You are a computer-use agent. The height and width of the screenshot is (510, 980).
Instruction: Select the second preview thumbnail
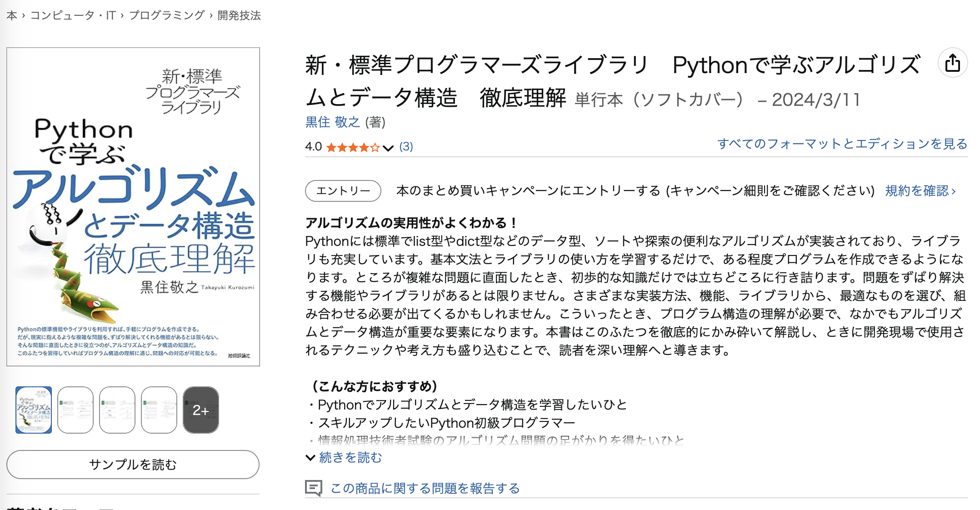tap(75, 410)
